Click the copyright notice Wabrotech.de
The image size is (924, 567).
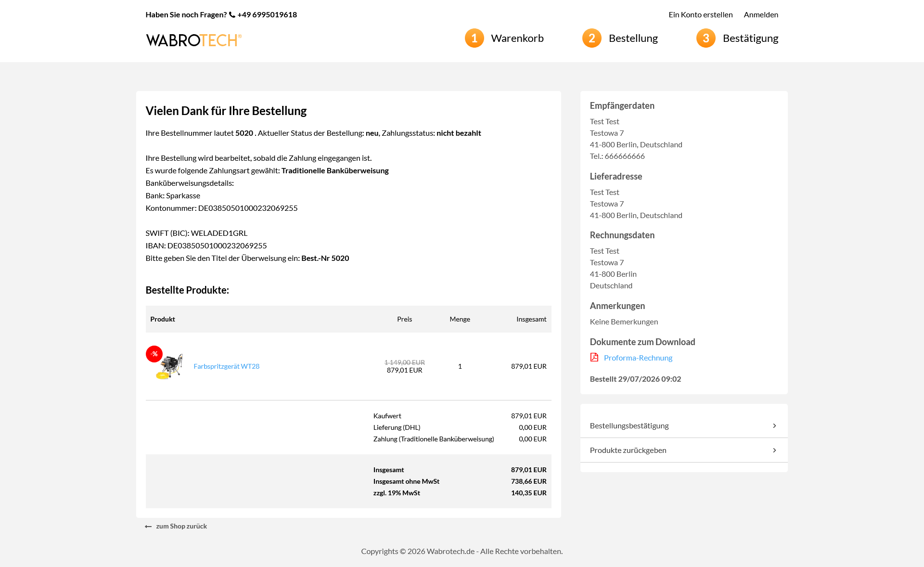tap(462, 551)
